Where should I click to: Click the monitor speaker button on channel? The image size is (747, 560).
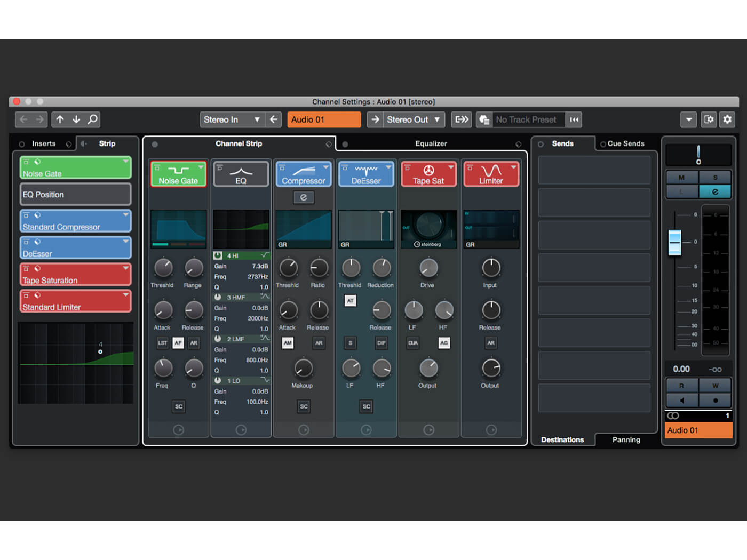click(682, 400)
